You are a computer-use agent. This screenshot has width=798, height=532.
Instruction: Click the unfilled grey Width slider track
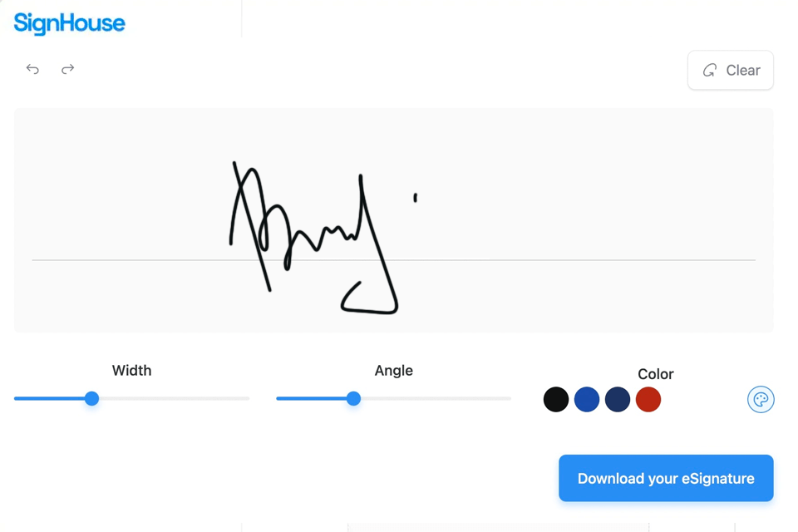pyautogui.click(x=175, y=399)
